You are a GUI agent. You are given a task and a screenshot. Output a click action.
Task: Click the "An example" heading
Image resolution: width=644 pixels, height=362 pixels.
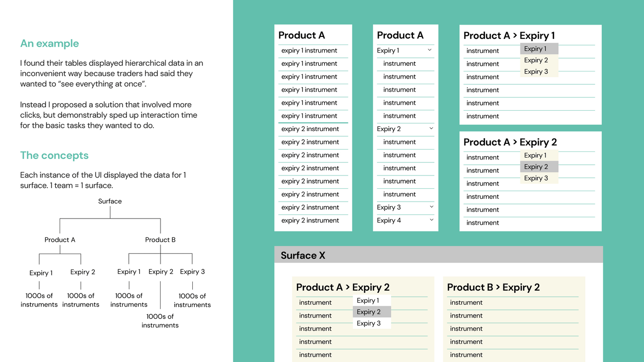[x=50, y=44]
